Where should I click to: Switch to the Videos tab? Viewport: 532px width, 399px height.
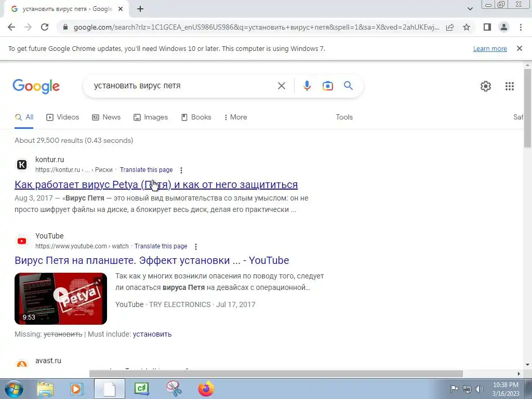[63, 117]
